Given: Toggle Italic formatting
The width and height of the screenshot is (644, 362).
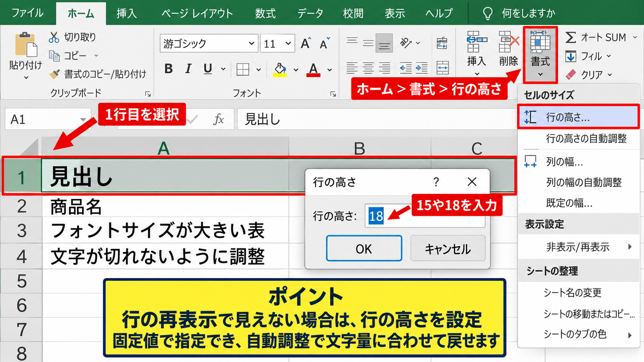Looking at the screenshot, I should tap(188, 69).
